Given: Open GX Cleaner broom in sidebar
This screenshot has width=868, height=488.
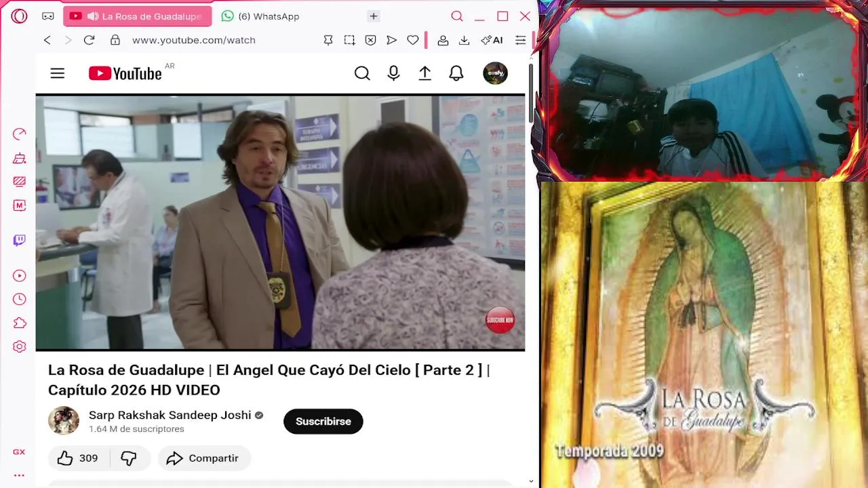Looking at the screenshot, I should (19, 159).
